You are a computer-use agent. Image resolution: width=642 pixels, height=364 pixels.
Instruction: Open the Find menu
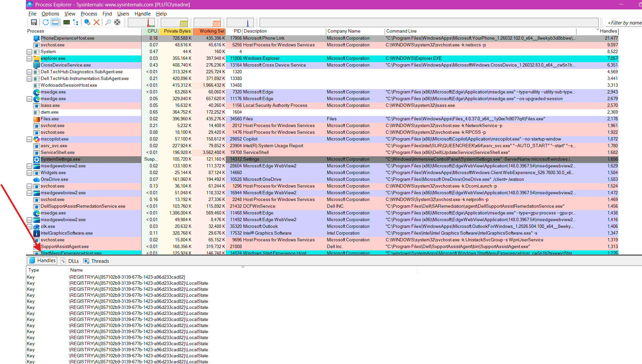click(x=107, y=14)
